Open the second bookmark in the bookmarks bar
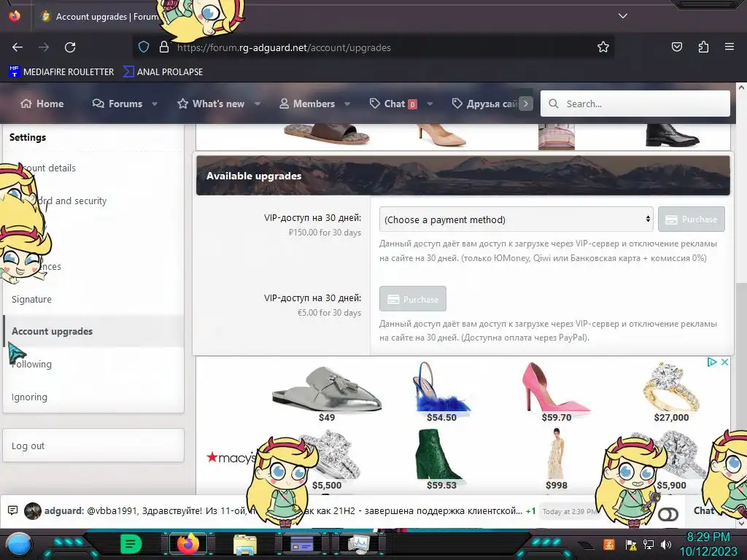The width and height of the screenshot is (747, 560). pyautogui.click(x=163, y=72)
